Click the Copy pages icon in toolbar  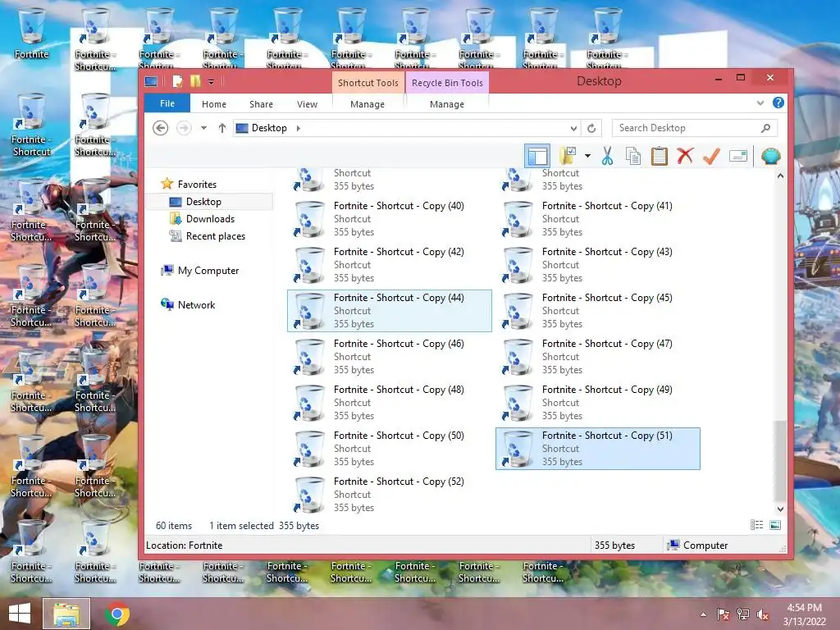coord(633,156)
